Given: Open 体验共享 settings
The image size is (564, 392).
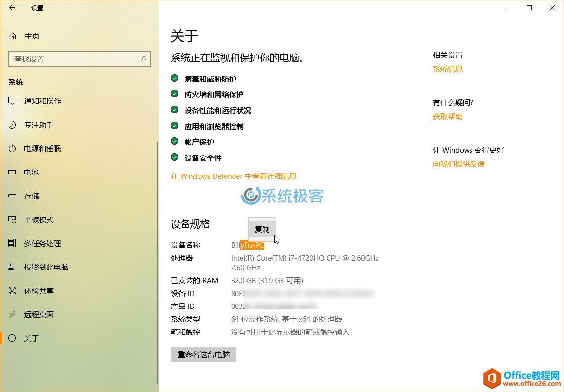Looking at the screenshot, I should coord(79,291).
